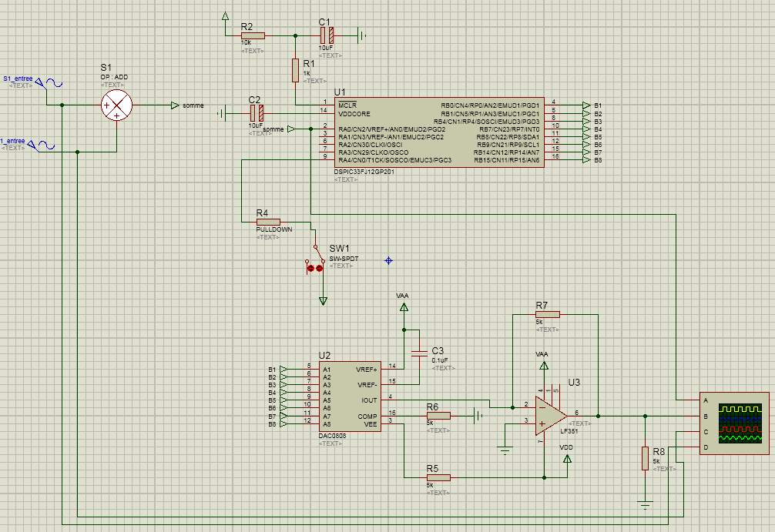775x532 pixels.
Task: Click ground symbol next to C1
Action: [362, 35]
